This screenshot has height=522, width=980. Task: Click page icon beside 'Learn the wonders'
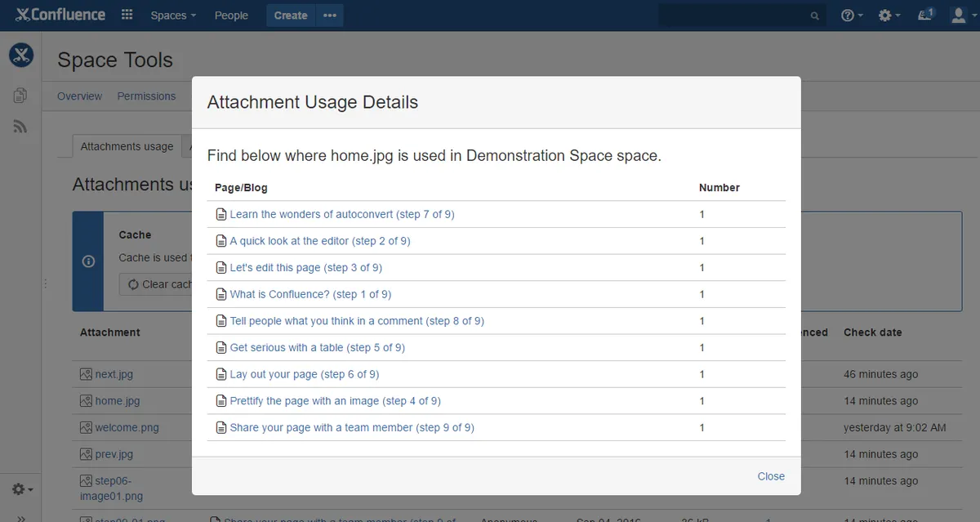point(220,214)
